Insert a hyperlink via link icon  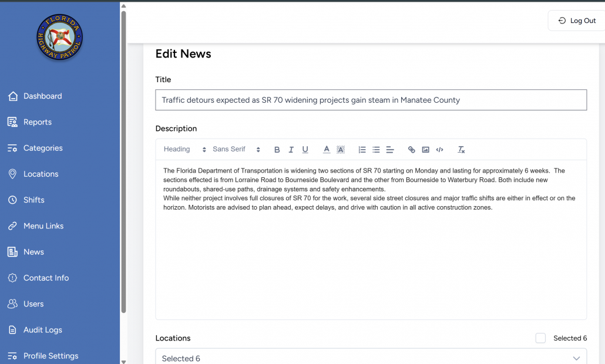[411, 150]
